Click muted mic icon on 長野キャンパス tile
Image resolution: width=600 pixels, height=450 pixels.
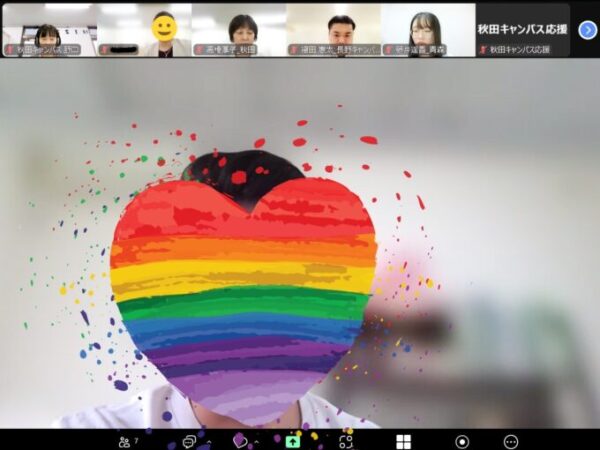[x=294, y=49]
